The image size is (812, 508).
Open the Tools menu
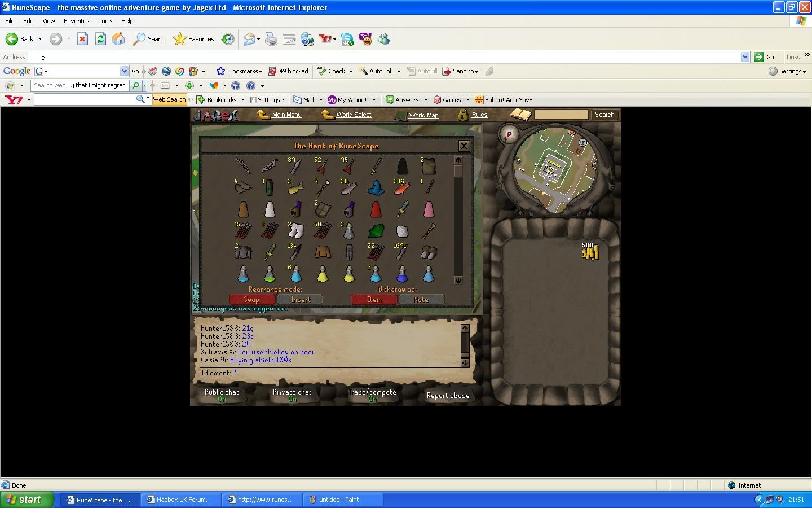click(105, 21)
